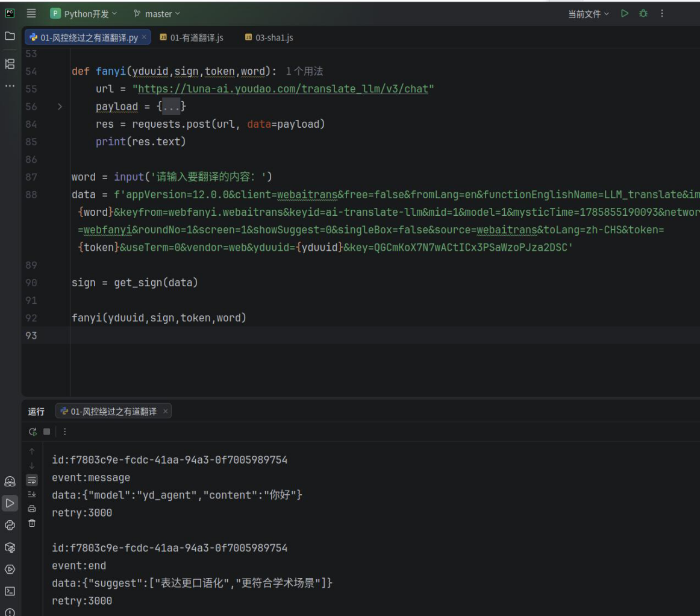The width and height of the screenshot is (700, 616).
Task: Switch to the 01-风控绕过之有道翻译.py editor tab
Action: coord(89,37)
